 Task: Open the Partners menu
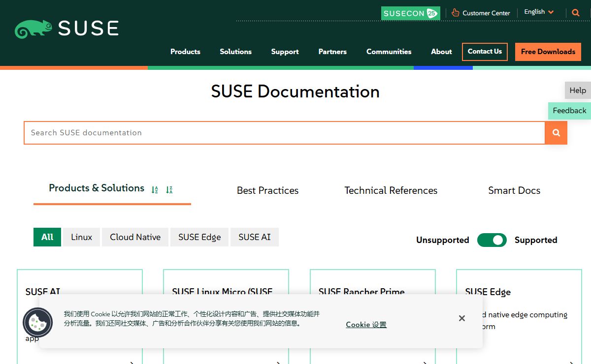click(x=332, y=52)
